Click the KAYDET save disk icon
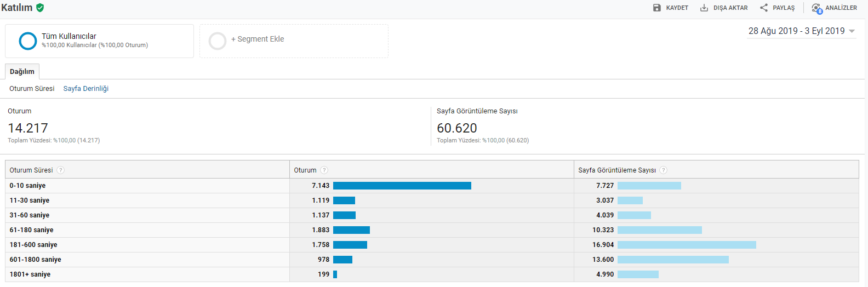The height and width of the screenshot is (287, 868). pyautogui.click(x=657, y=8)
